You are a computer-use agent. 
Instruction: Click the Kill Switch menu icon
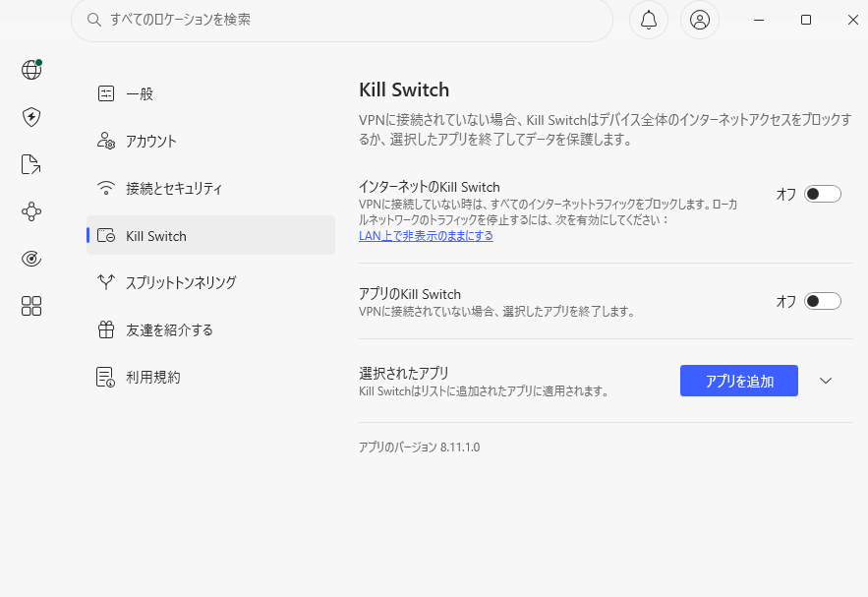[x=106, y=235]
